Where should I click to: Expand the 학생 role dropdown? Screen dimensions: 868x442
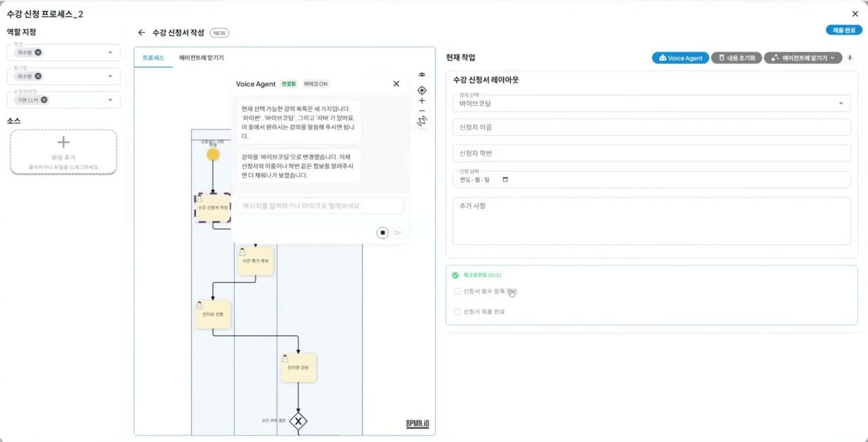click(110, 52)
